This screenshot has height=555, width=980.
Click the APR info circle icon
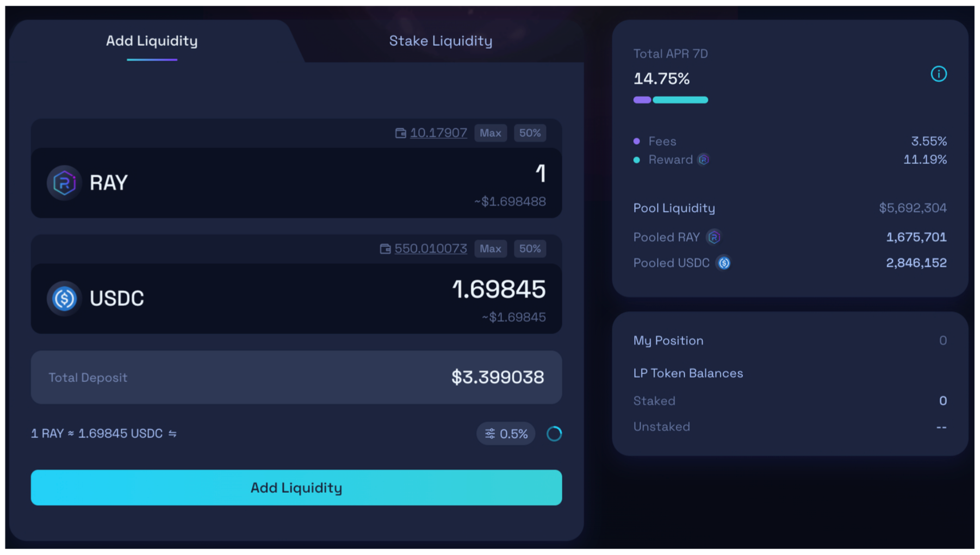click(938, 74)
